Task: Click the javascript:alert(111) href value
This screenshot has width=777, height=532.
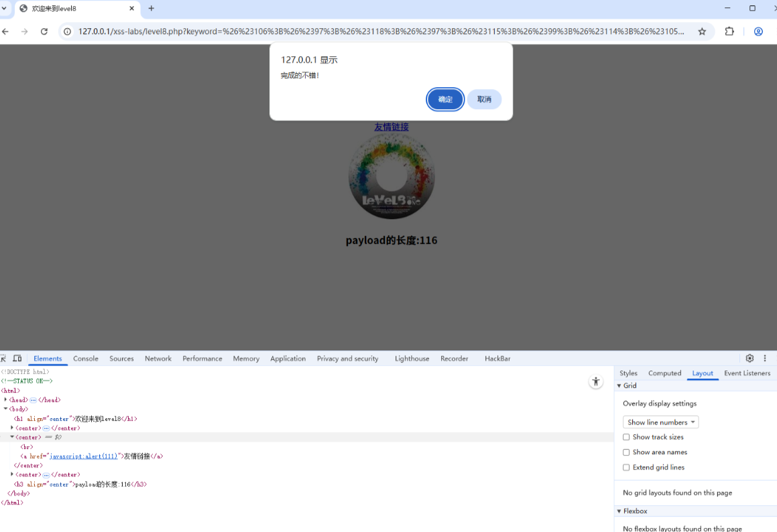Action: pos(83,456)
